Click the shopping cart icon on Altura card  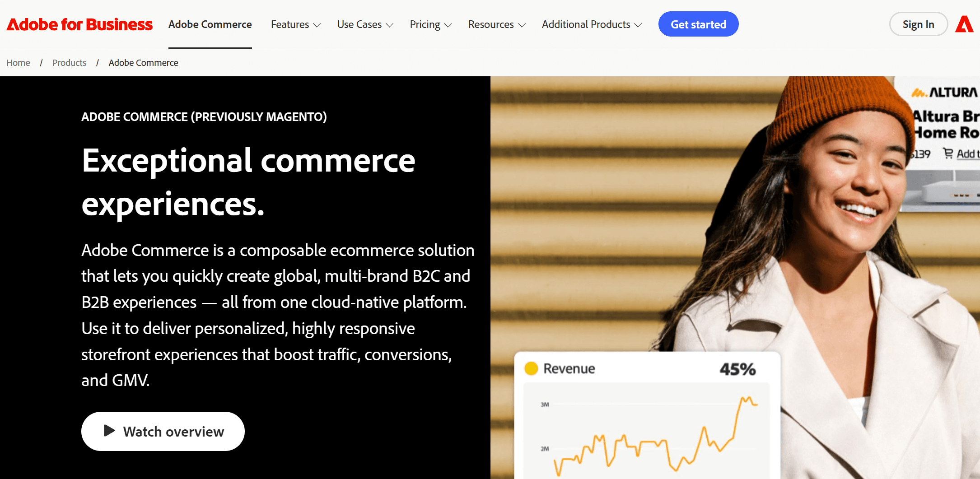click(x=948, y=153)
